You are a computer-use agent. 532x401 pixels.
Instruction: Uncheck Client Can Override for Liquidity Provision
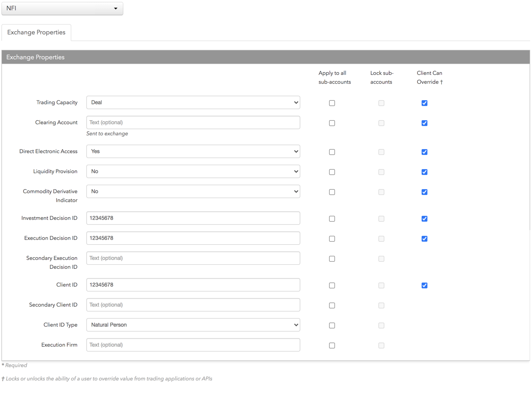click(424, 172)
